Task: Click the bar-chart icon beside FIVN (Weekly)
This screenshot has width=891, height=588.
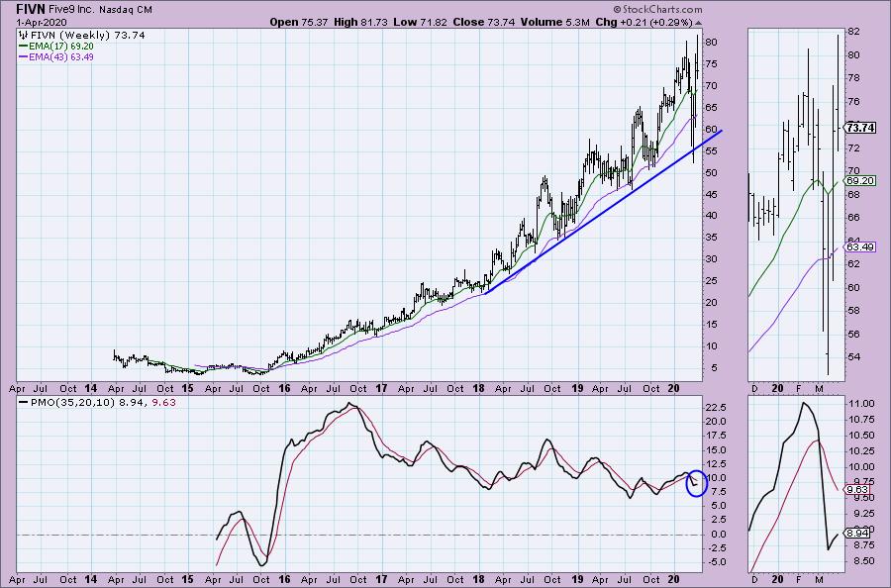Action: coord(24,36)
